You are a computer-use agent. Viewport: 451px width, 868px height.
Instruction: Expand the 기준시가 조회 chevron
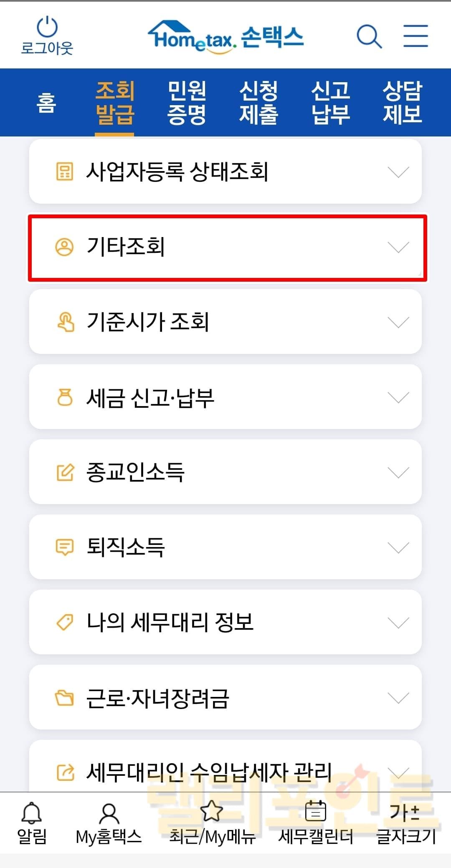tap(398, 322)
